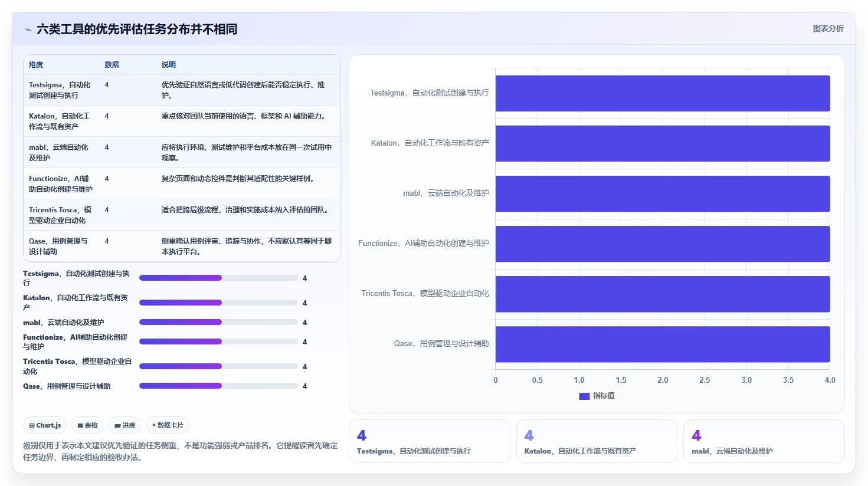This screenshot has height=486, width=868.
Task: Click the mabl bar in chart
Action: click(663, 193)
